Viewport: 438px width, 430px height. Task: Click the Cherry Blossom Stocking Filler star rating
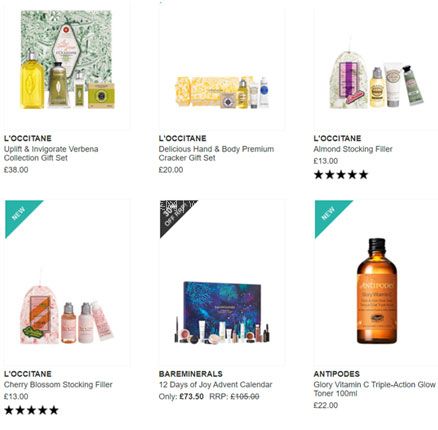point(31,410)
